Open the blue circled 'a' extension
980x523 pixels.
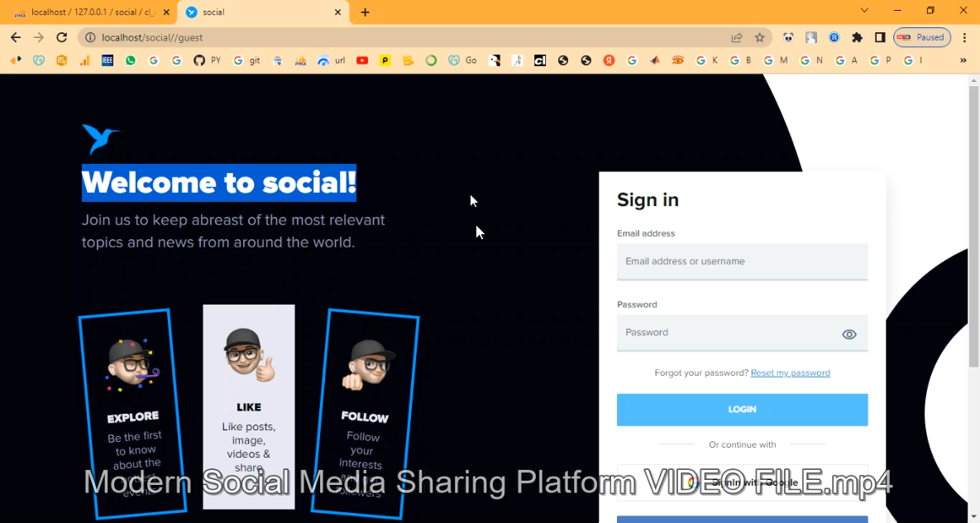click(834, 37)
